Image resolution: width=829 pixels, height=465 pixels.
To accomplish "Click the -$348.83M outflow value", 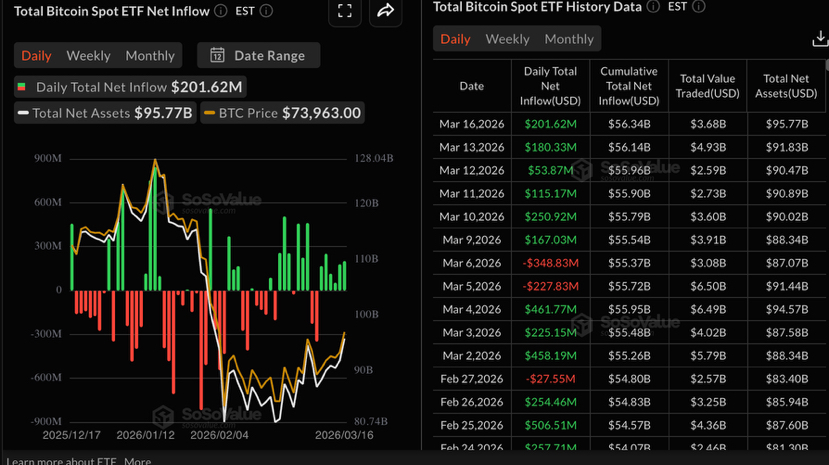I will 550,263.
